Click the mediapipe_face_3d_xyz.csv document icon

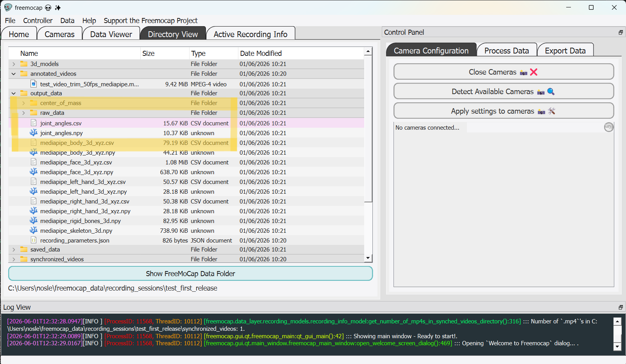pos(34,162)
